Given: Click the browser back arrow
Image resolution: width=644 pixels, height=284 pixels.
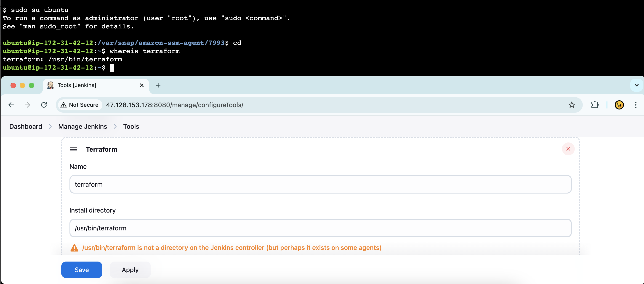Looking at the screenshot, I should pyautogui.click(x=11, y=105).
